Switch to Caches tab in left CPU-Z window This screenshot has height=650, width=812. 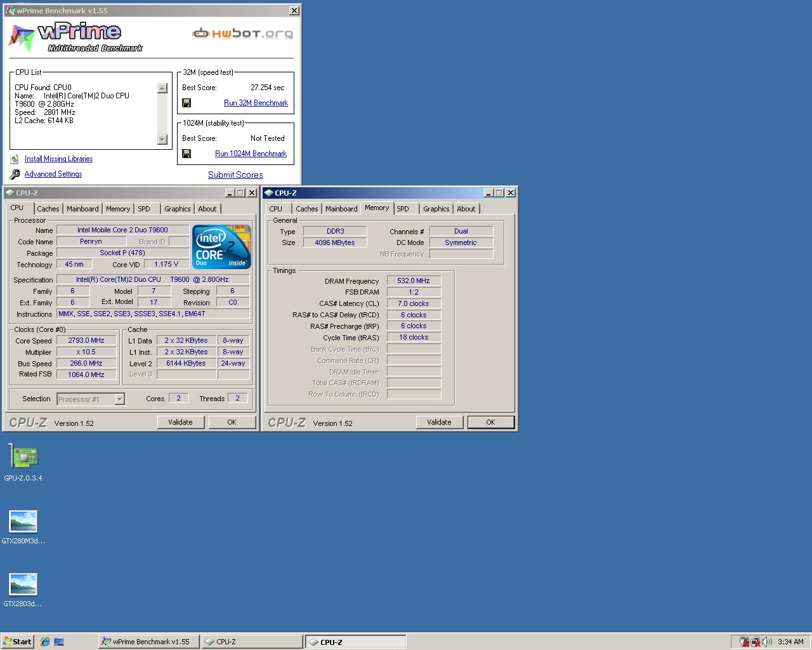(x=48, y=209)
